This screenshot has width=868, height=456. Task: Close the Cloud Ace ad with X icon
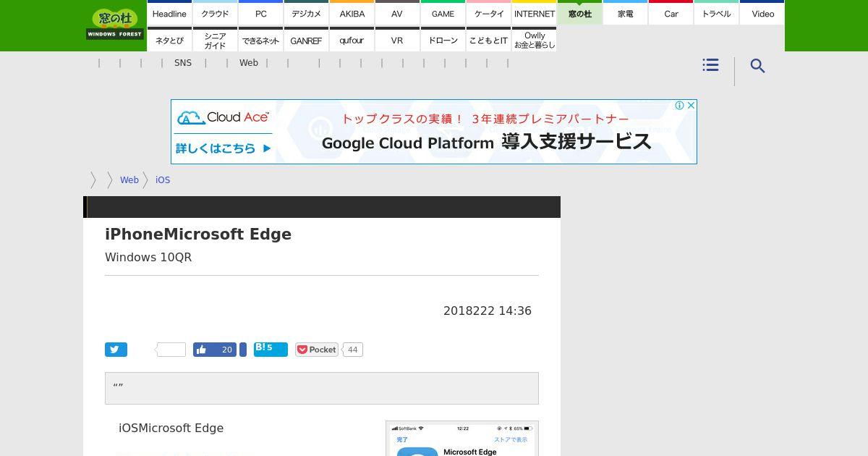(691, 106)
